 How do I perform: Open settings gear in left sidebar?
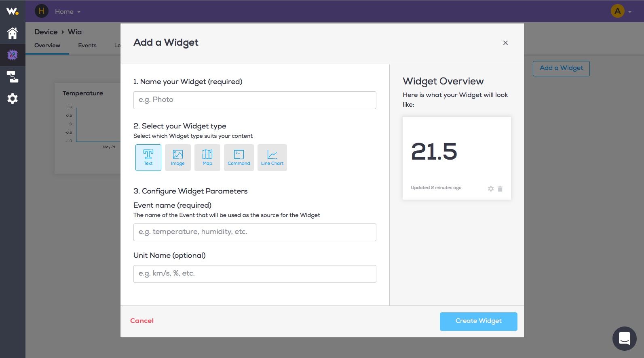click(x=13, y=99)
